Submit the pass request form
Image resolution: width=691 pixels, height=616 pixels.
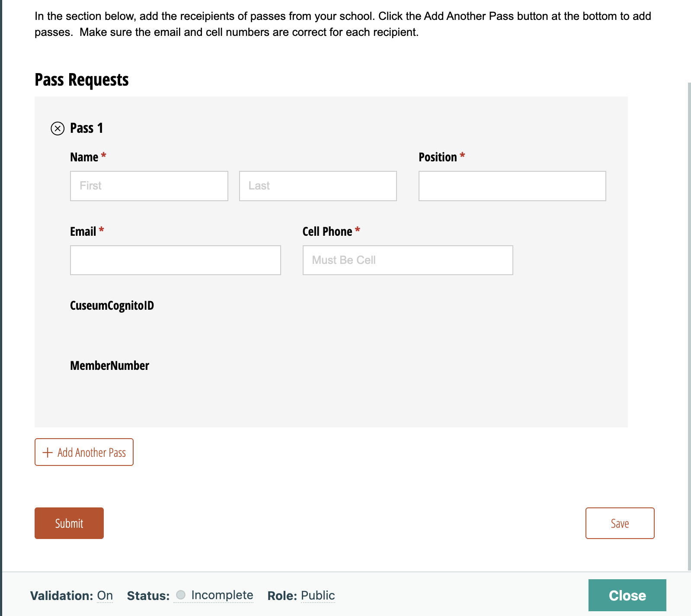click(x=69, y=523)
